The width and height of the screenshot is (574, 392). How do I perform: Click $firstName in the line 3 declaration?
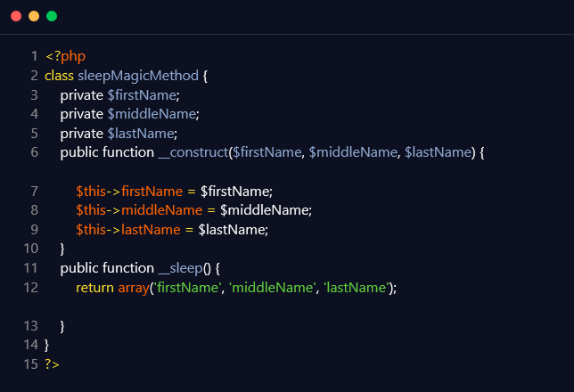coord(143,94)
